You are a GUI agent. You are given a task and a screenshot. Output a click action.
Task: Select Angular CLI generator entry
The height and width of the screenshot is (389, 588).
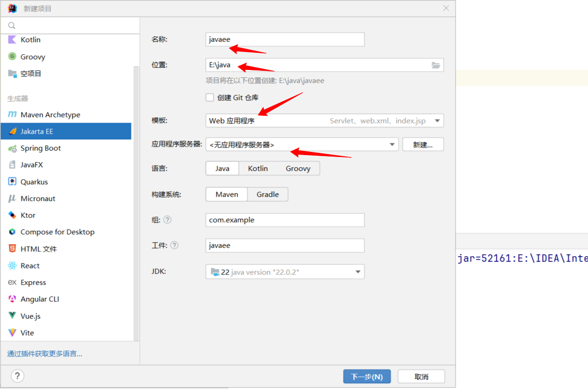click(x=66, y=299)
